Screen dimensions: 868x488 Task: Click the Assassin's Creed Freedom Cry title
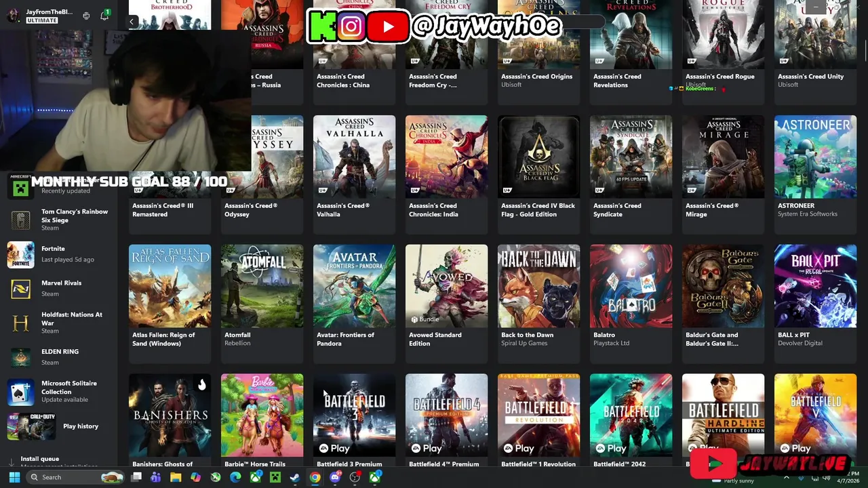tap(433, 81)
